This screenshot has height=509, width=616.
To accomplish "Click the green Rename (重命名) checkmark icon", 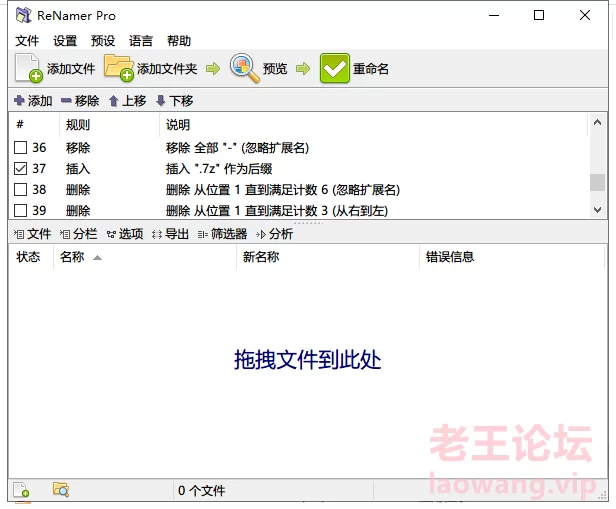I will click(x=335, y=68).
